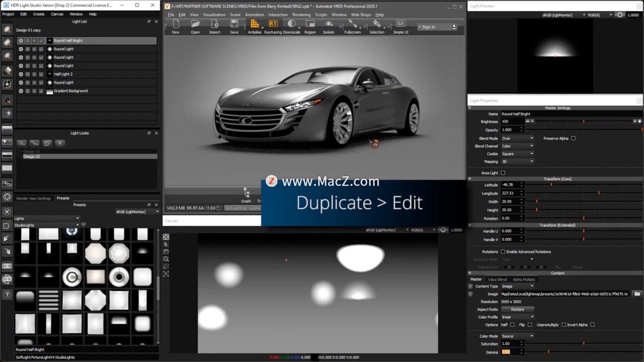Screen dimensions: 644x362
Task: Open the Content Type Image dropdown
Action: coord(517,286)
